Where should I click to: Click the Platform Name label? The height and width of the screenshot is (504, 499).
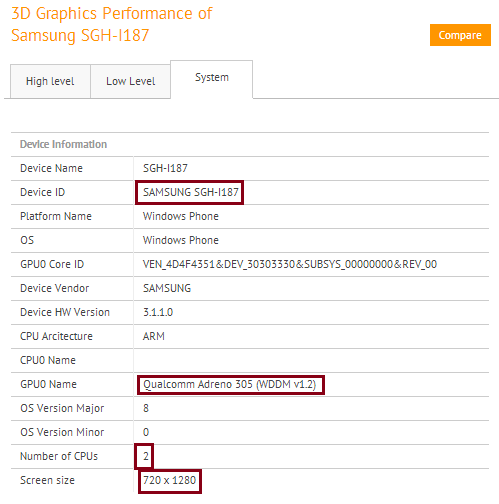[56, 216]
